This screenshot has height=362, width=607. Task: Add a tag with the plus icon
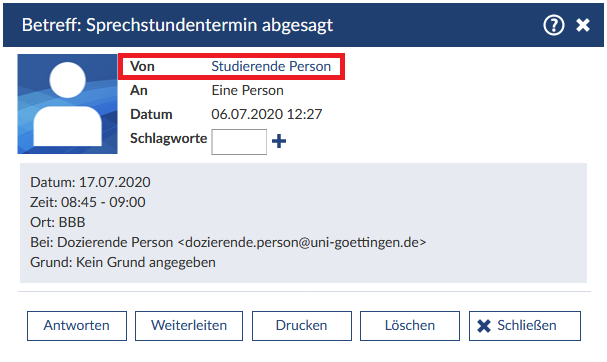click(x=279, y=141)
